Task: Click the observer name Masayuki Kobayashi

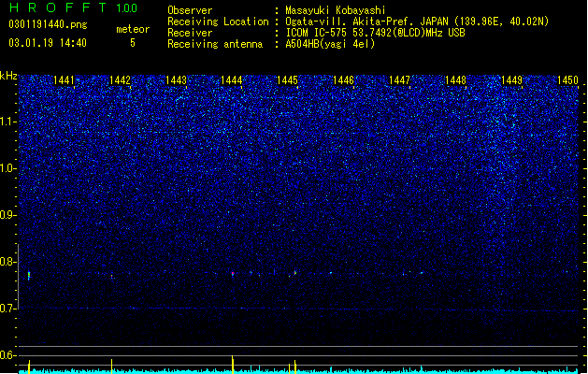Action: pyautogui.click(x=336, y=10)
